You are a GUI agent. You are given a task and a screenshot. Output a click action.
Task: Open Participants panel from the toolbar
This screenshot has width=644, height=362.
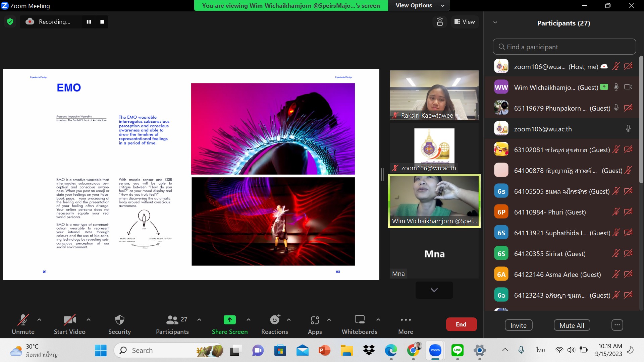coord(172,320)
